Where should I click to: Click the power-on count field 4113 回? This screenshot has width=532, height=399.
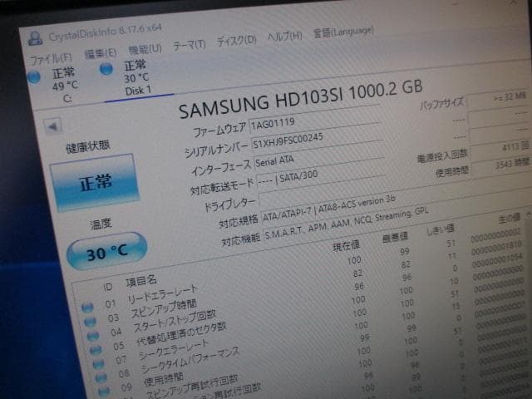[x=500, y=148]
